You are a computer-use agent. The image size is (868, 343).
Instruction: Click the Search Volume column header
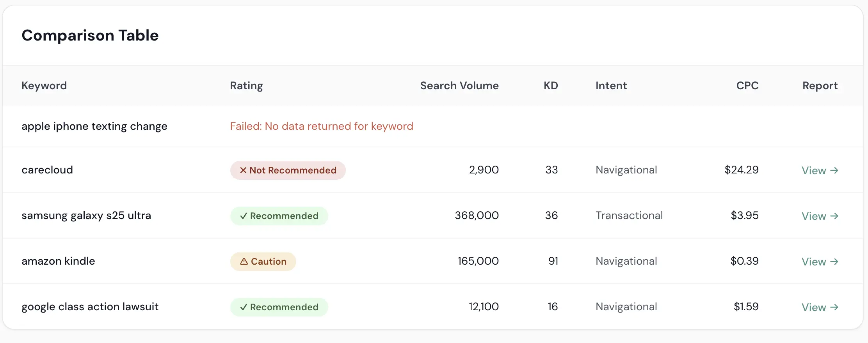[459, 86]
